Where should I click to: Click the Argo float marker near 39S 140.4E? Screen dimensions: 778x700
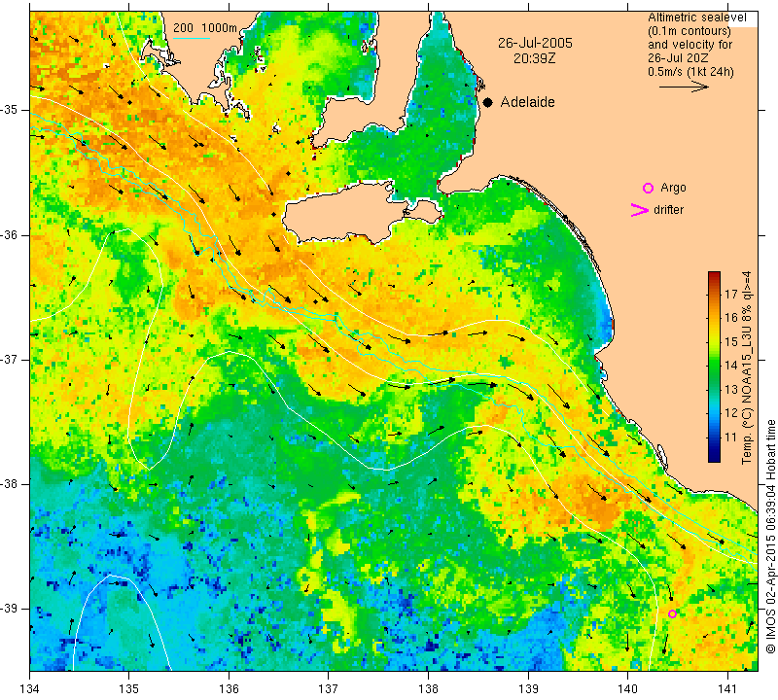tap(672, 613)
